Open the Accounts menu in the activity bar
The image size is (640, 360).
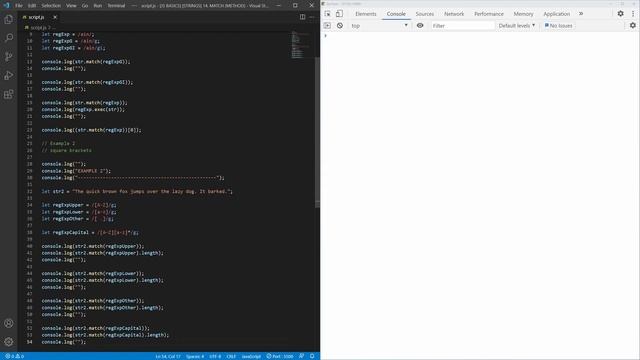[x=9, y=323]
